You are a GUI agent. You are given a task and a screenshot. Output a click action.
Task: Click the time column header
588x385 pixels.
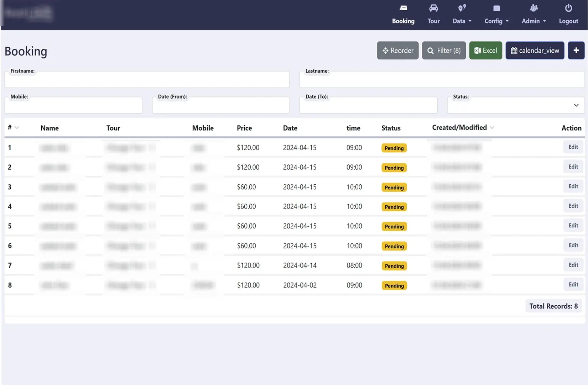pyautogui.click(x=353, y=128)
